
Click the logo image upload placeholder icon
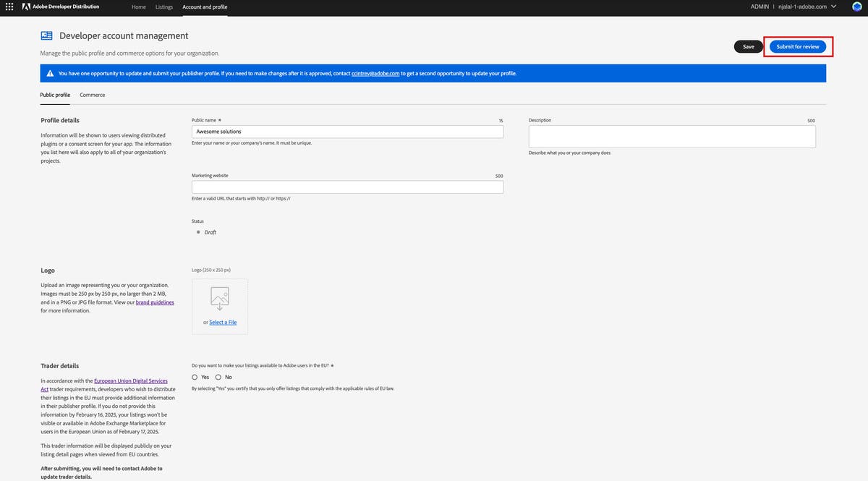[220, 298]
